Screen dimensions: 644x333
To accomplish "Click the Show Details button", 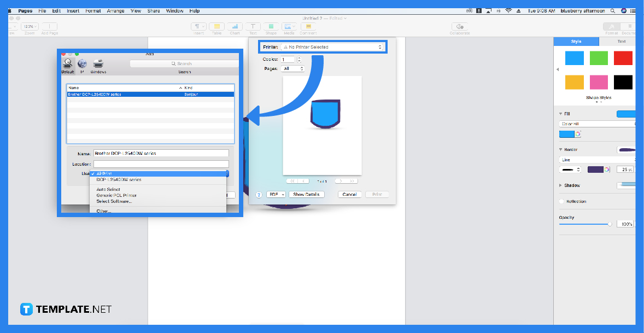I will [306, 195].
